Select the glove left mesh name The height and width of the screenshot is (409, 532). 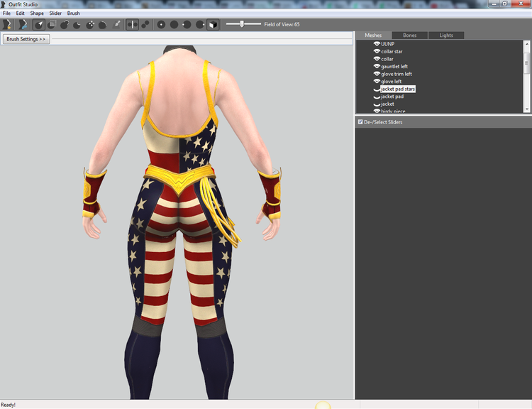point(391,81)
